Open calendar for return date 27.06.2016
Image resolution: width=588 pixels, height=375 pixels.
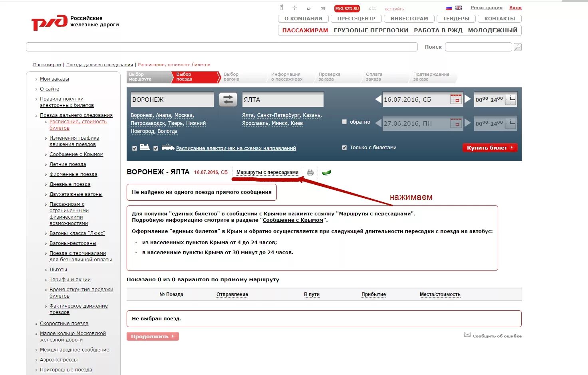pos(456,123)
